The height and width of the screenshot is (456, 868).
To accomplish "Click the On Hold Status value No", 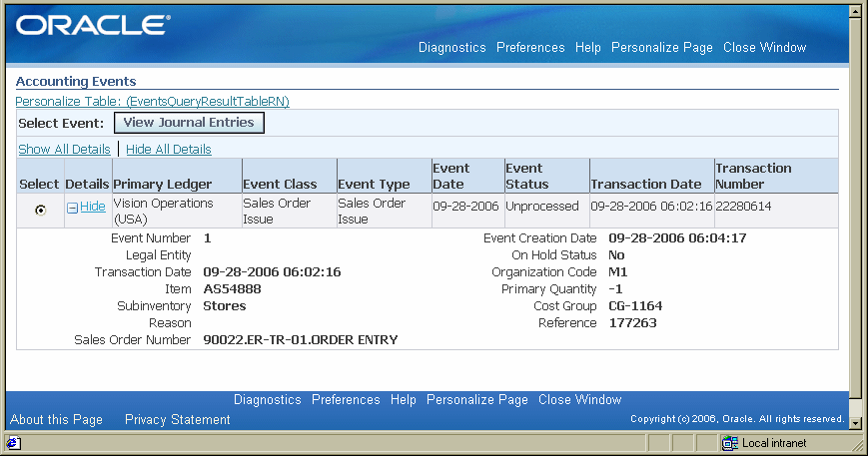I will [x=616, y=255].
